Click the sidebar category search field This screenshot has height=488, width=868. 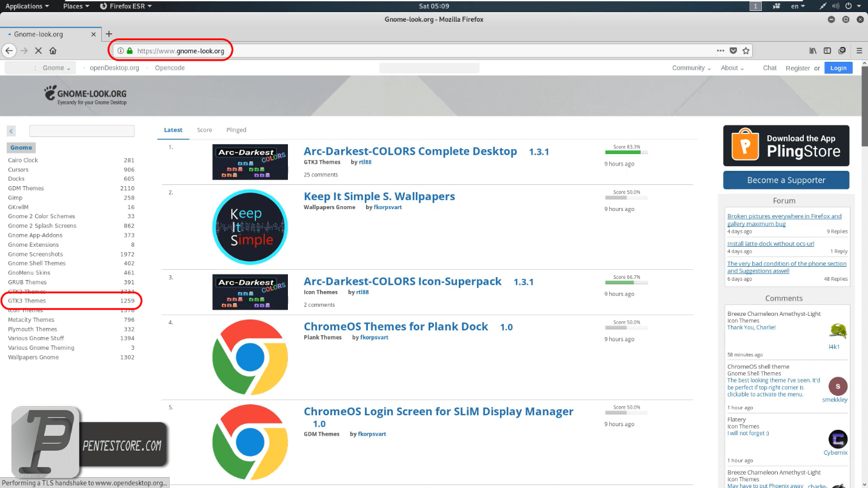pos(82,131)
